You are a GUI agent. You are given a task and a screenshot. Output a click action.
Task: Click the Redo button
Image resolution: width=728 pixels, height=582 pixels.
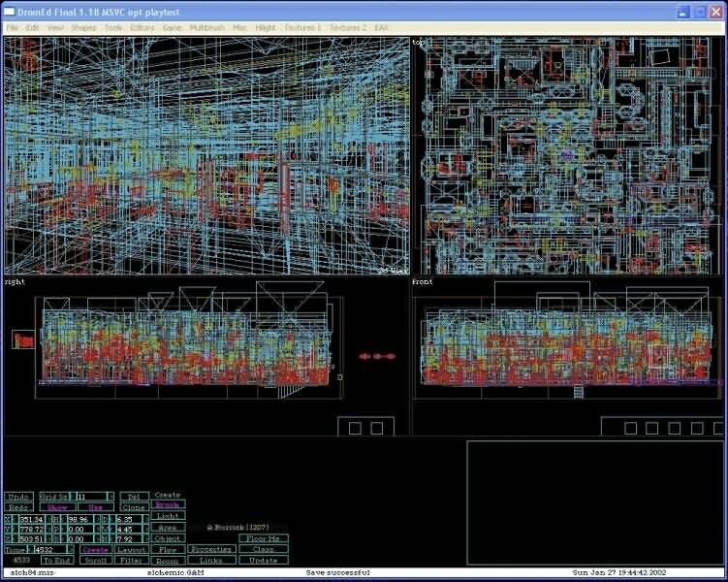pos(18,507)
